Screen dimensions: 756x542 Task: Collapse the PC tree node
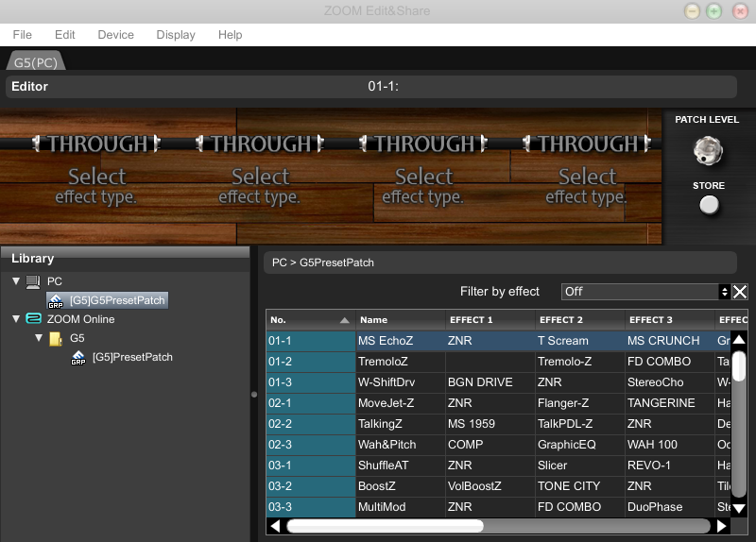[16, 280]
